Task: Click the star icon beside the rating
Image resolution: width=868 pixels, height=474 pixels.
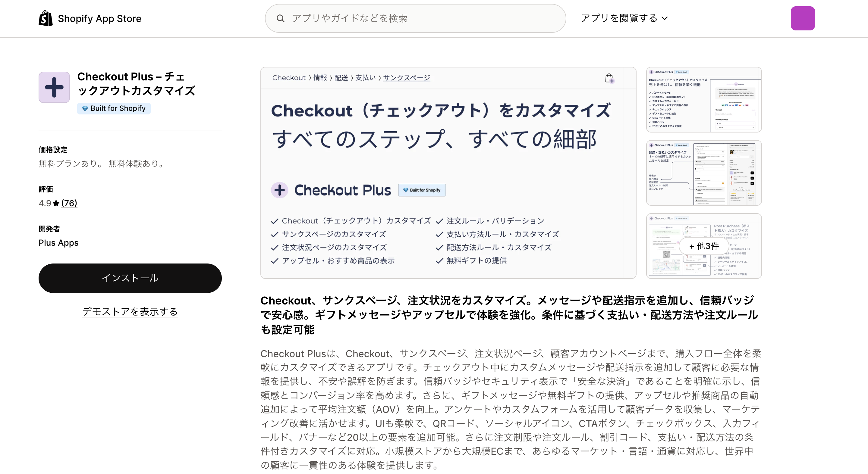Action: pyautogui.click(x=56, y=203)
